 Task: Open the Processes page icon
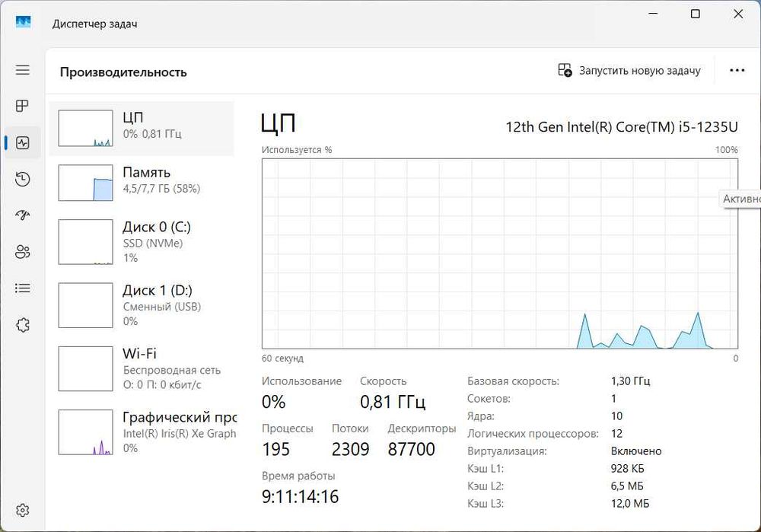(23, 107)
